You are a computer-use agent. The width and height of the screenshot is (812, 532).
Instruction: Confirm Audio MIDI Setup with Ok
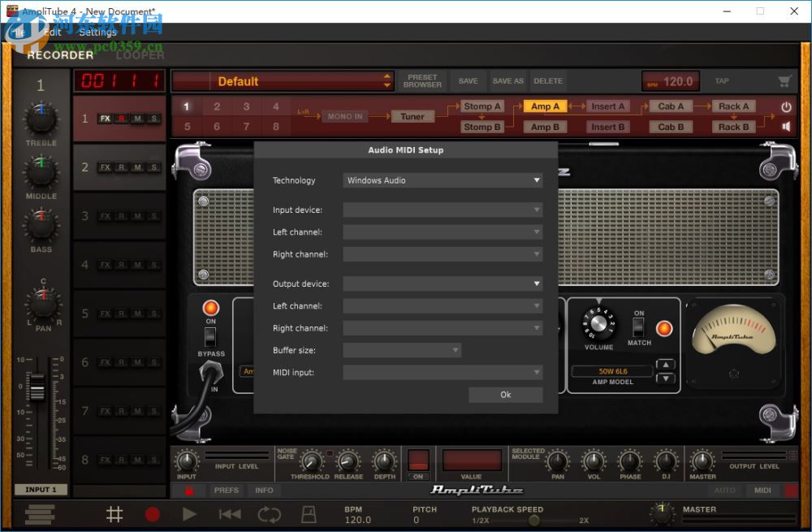click(505, 394)
